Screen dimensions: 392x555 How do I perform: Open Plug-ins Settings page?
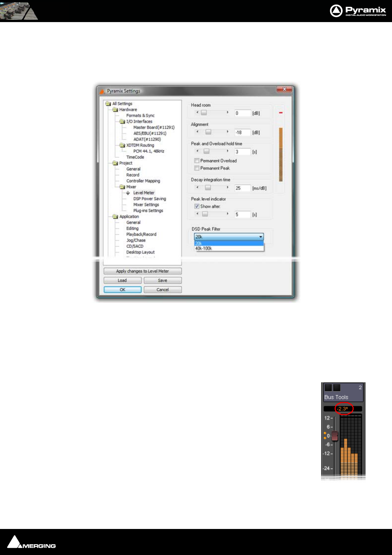(x=148, y=210)
